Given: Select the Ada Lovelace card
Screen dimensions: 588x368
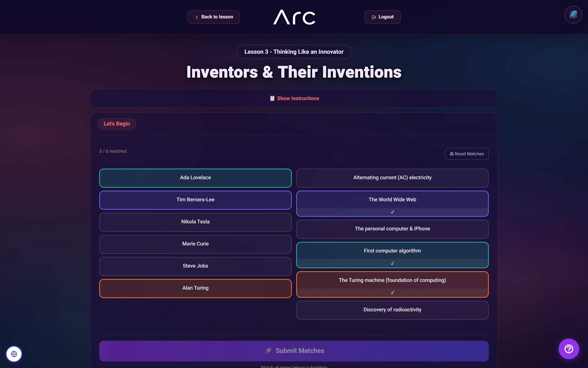Looking at the screenshot, I should (x=195, y=178).
